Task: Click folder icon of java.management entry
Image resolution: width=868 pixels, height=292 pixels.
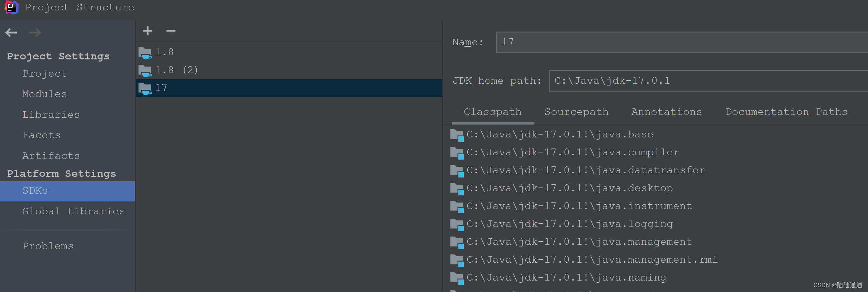Action: pyautogui.click(x=457, y=243)
